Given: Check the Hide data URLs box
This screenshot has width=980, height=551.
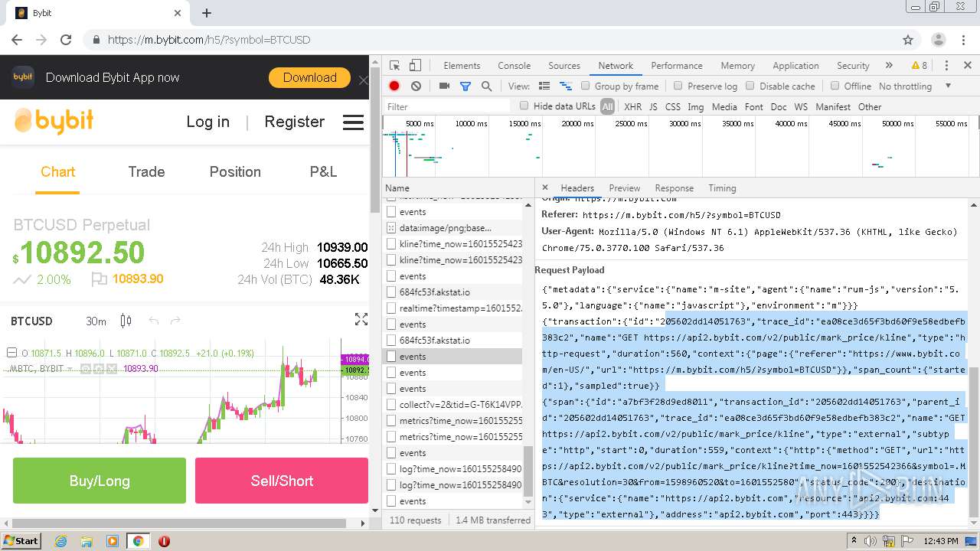Looking at the screenshot, I should (524, 106).
